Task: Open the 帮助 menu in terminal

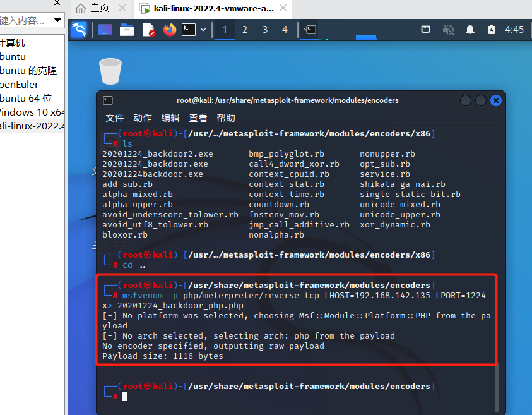Action: pyautogui.click(x=226, y=118)
